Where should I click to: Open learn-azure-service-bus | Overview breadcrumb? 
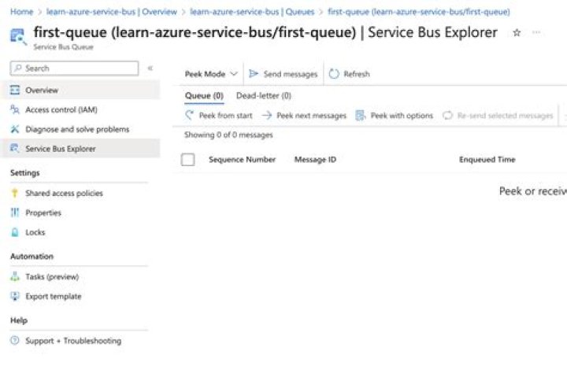[112, 12]
